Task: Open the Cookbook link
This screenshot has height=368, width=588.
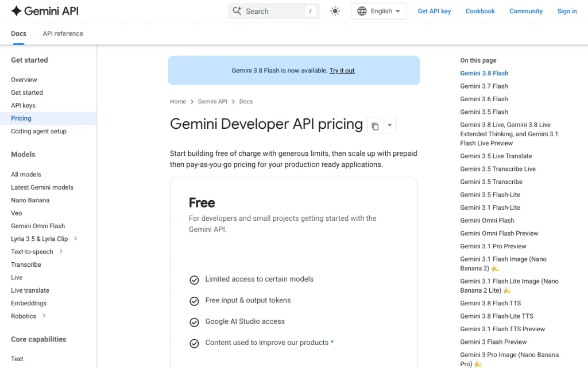Action: (x=480, y=11)
